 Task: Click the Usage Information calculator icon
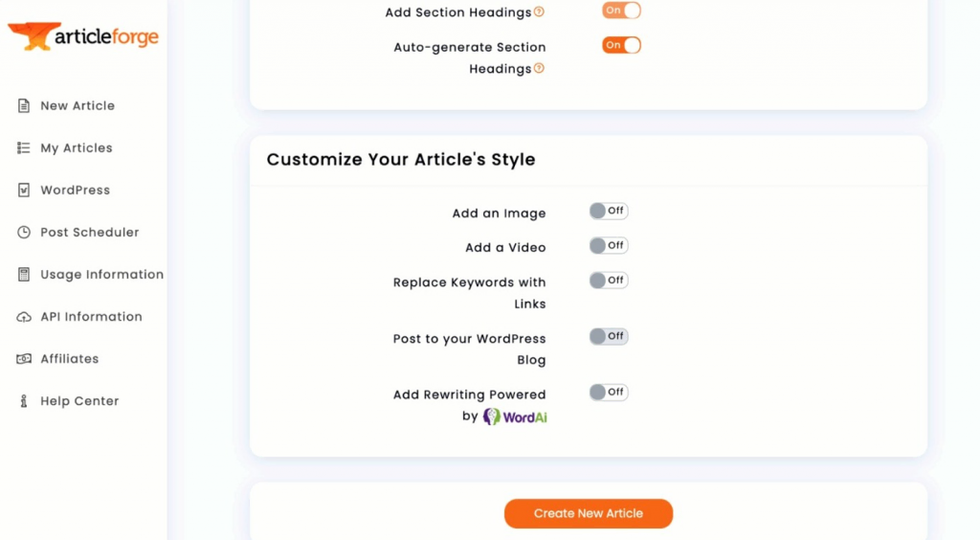pyautogui.click(x=24, y=275)
